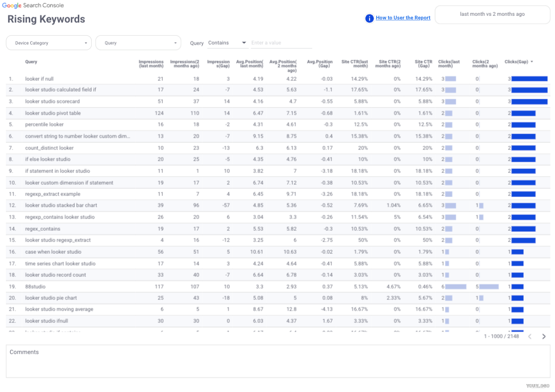Image resolution: width=555 pixels, height=392 pixels.
Task: Click the blue info icon
Action: click(x=369, y=18)
